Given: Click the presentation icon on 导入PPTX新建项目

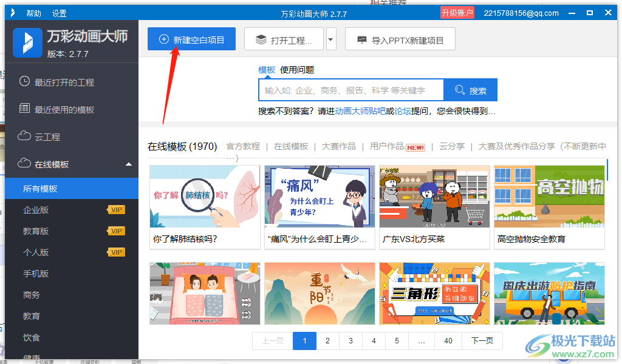Looking at the screenshot, I should click(x=362, y=39).
